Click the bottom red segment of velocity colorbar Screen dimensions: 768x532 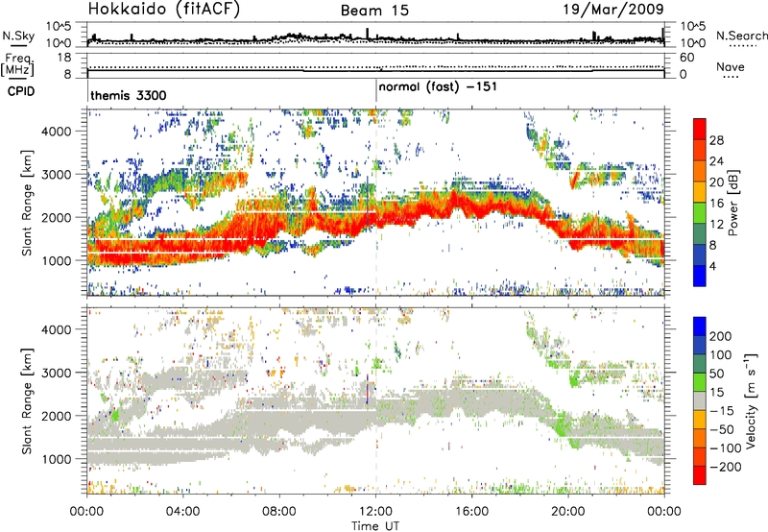[700, 475]
